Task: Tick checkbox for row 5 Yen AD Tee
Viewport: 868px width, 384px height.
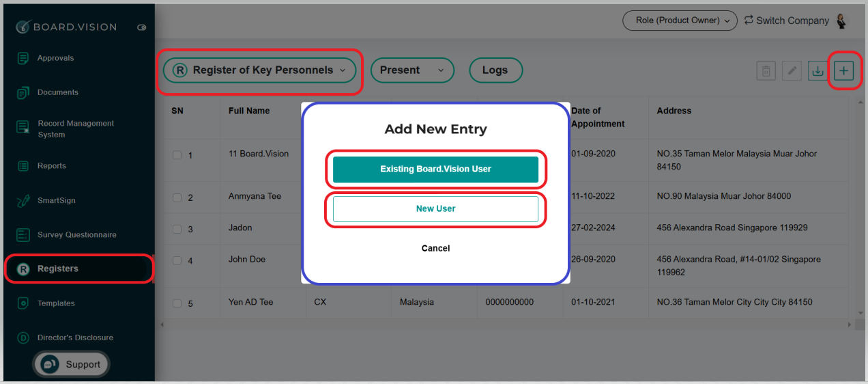Action: pyautogui.click(x=177, y=303)
